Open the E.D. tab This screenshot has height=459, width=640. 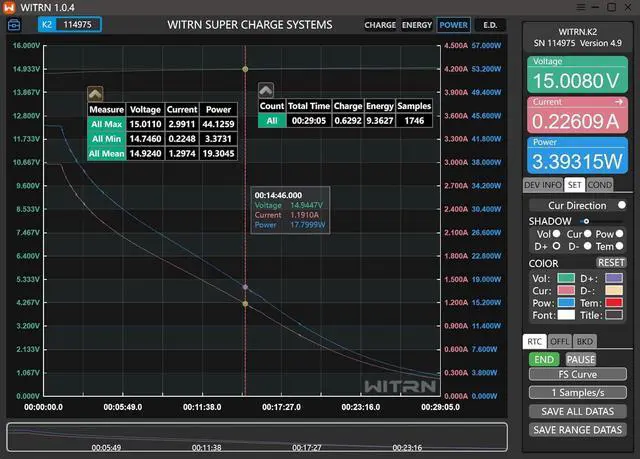click(489, 25)
